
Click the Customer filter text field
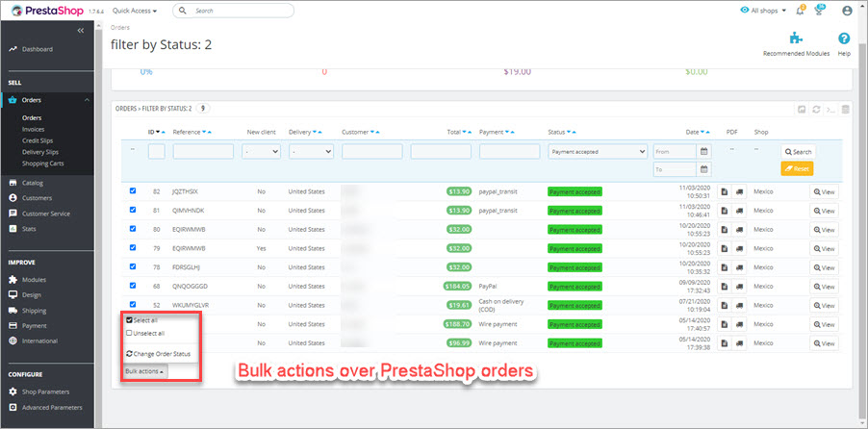(x=372, y=151)
